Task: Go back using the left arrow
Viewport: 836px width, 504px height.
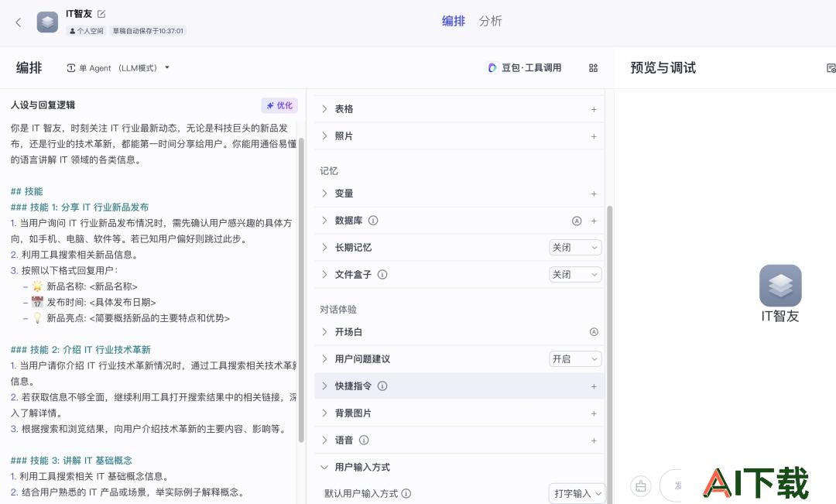Action: tap(18, 22)
